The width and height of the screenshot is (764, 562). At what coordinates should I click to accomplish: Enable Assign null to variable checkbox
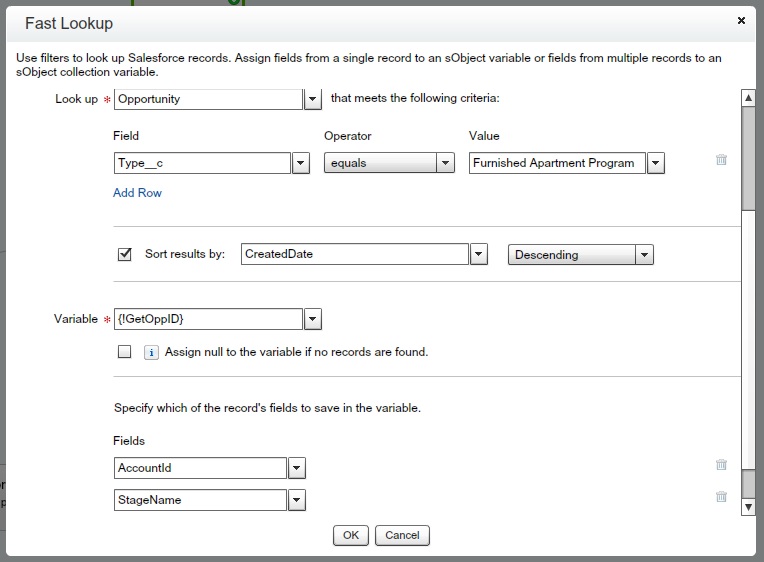pyautogui.click(x=125, y=352)
